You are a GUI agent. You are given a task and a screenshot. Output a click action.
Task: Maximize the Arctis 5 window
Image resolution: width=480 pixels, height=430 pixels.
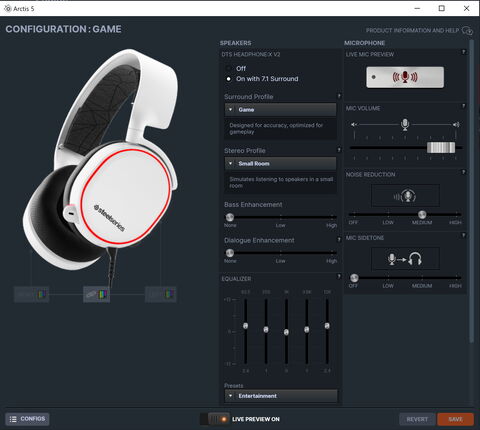442,8
